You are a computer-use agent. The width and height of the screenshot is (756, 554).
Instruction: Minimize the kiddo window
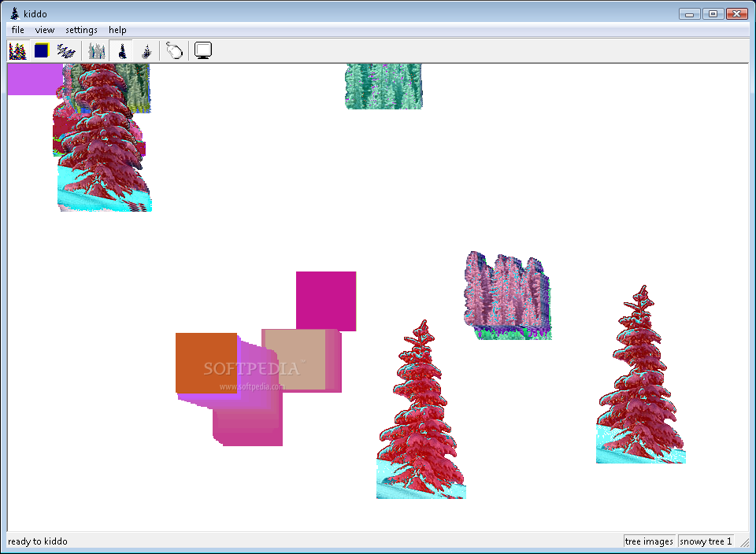click(x=690, y=13)
